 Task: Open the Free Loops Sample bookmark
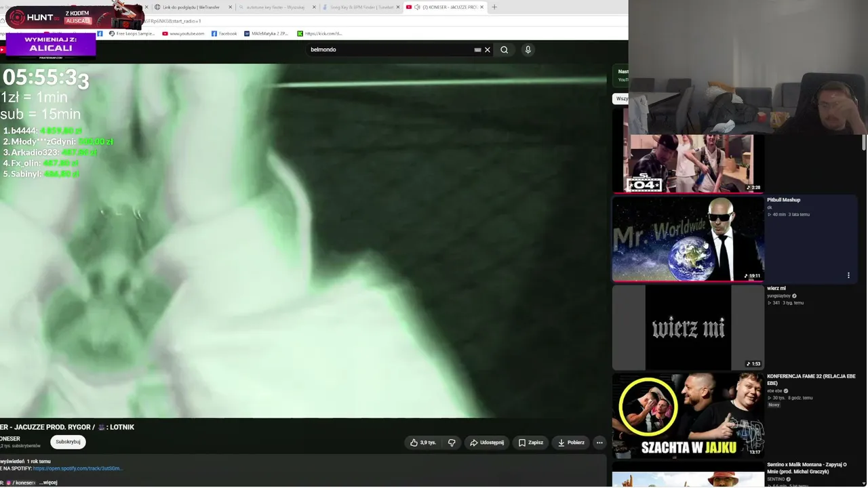(x=132, y=33)
